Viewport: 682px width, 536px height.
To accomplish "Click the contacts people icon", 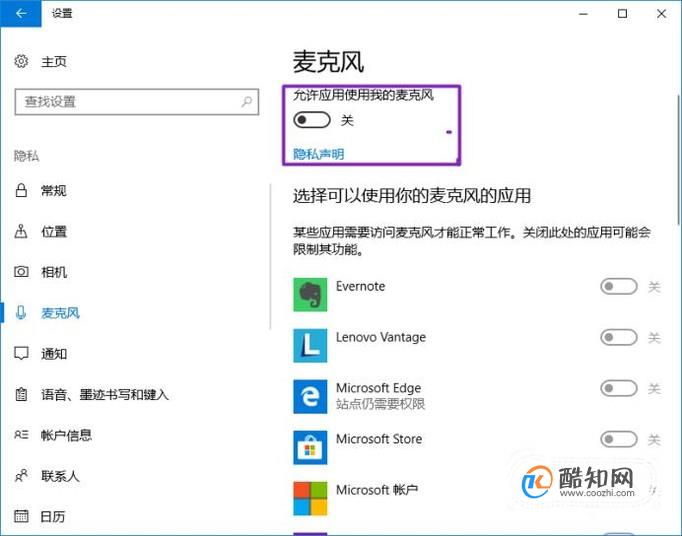I will pyautogui.click(x=21, y=476).
